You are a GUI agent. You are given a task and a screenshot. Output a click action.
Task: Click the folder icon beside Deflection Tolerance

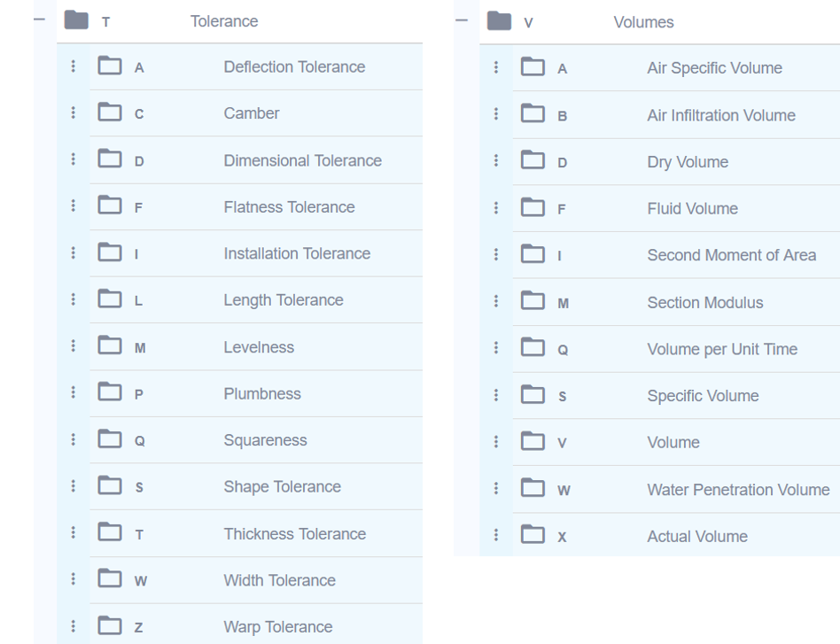(x=109, y=66)
